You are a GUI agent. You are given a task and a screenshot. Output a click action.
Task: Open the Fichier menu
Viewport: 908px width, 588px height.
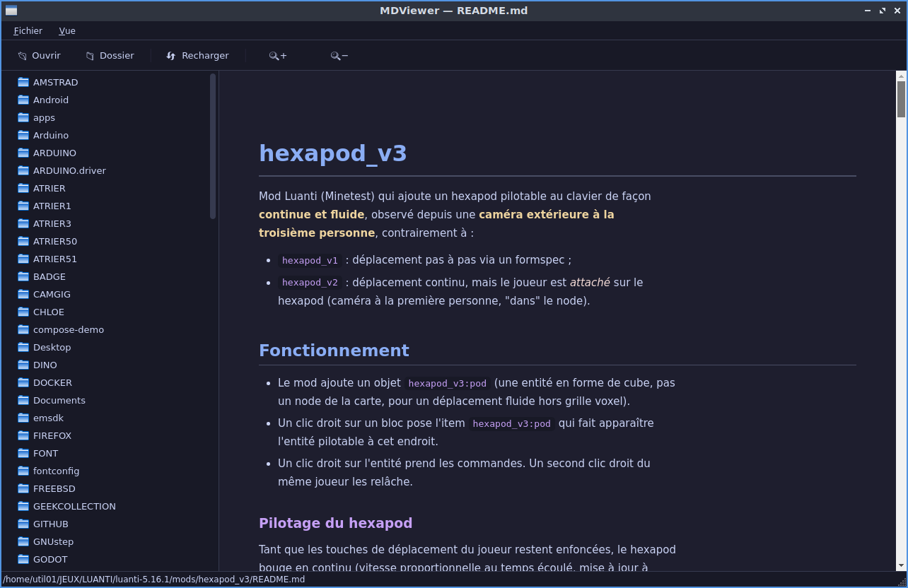pyautogui.click(x=28, y=31)
